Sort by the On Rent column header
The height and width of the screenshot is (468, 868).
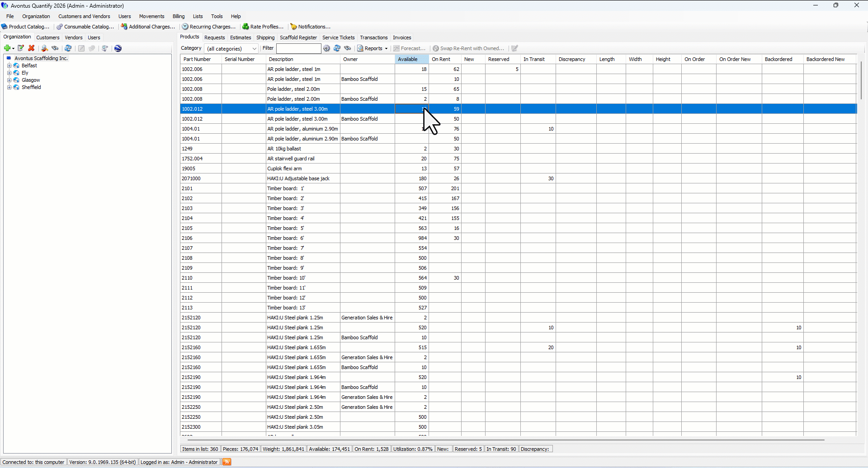point(445,59)
